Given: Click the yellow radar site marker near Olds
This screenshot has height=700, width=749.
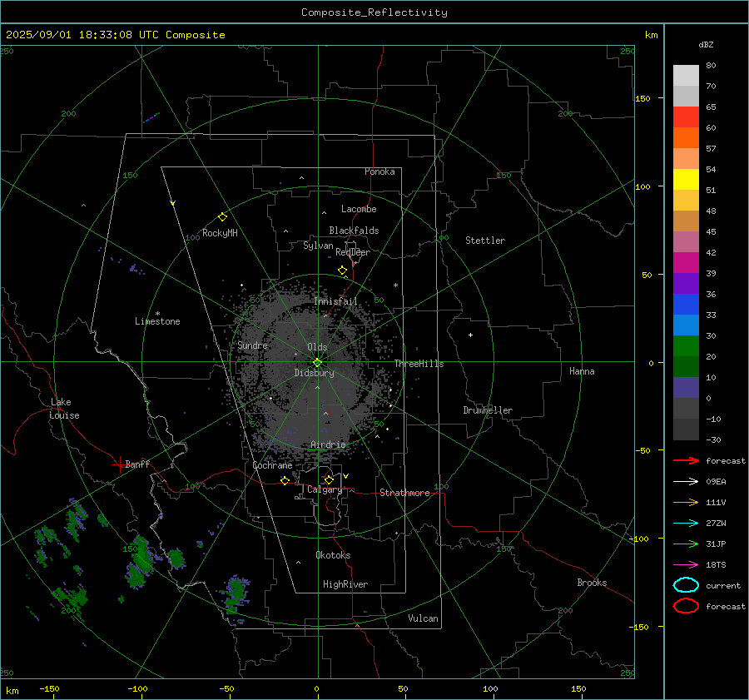Looking at the screenshot, I should 317,363.
